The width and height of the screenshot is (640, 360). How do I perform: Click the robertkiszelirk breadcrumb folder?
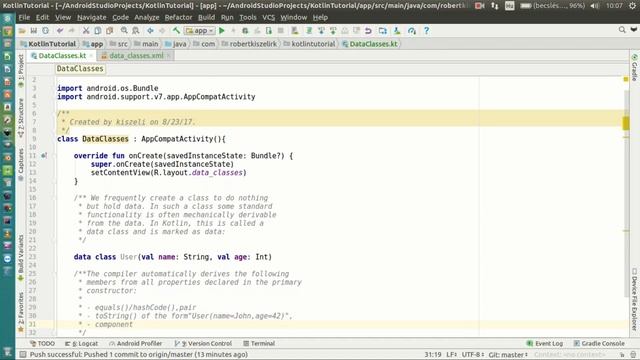point(249,44)
